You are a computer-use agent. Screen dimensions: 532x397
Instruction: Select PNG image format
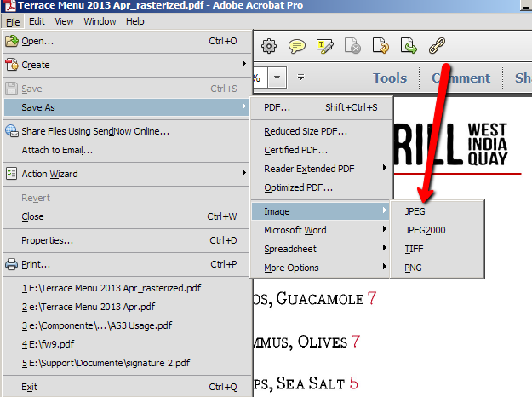[437, 268]
